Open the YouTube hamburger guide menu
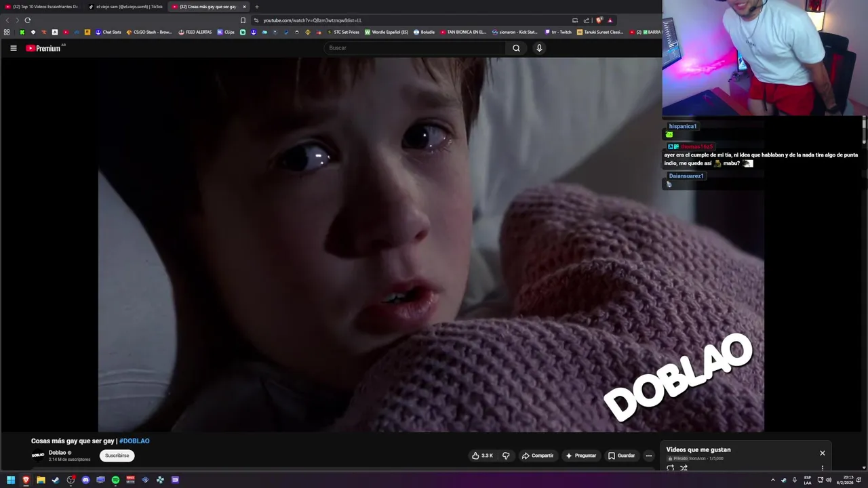This screenshot has width=868, height=488. pos(13,48)
